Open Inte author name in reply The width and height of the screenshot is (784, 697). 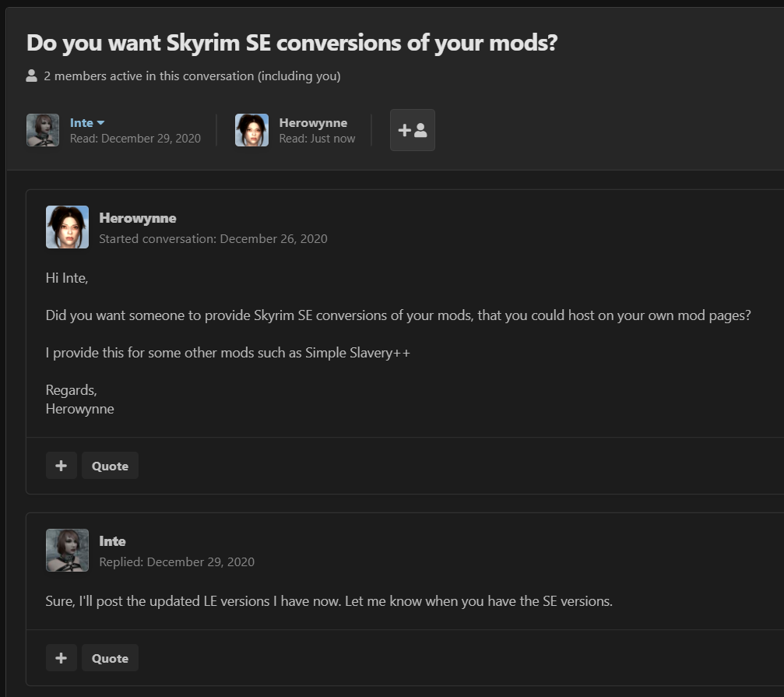point(112,541)
